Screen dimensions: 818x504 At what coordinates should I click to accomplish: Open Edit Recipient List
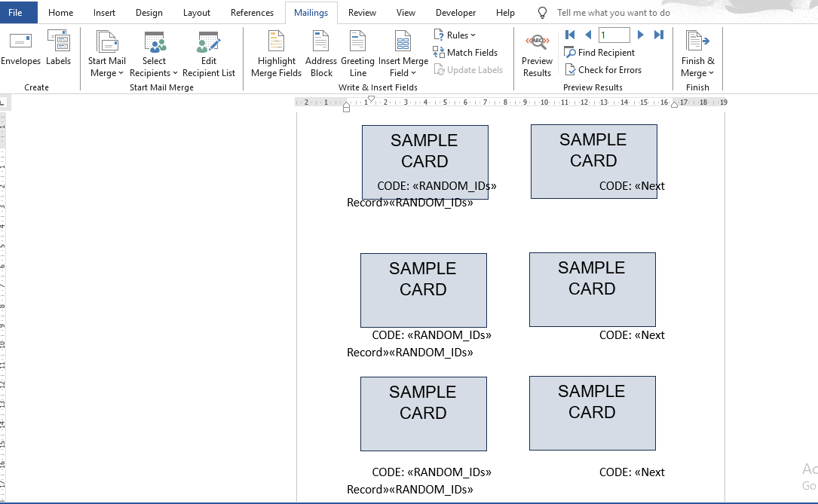209,54
